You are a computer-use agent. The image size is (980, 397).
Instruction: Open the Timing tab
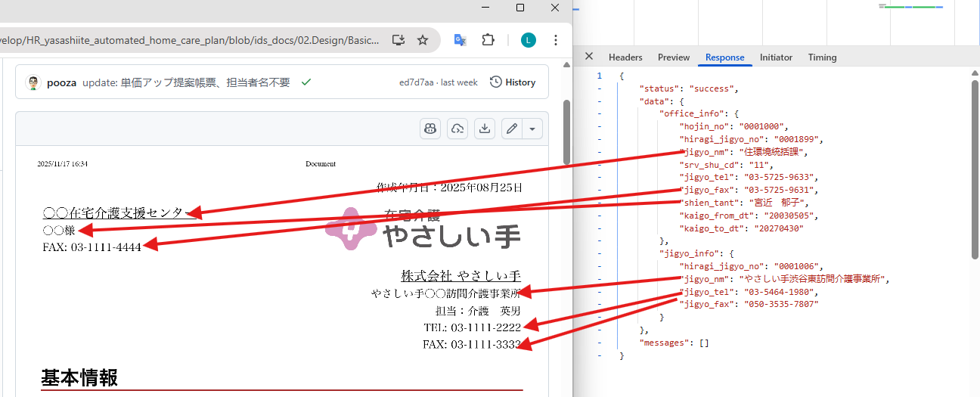coord(822,57)
